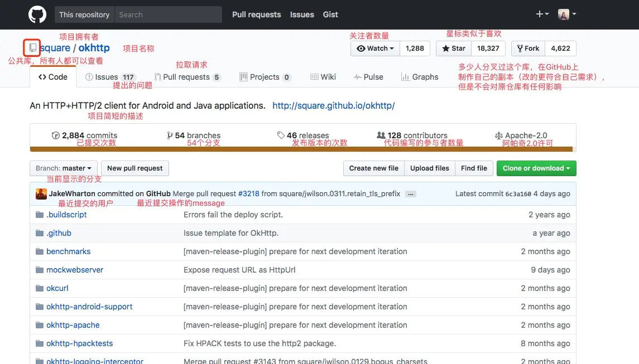Screen dimensions: 639x364
Task: Open the Watch dropdown button
Action: (376, 48)
